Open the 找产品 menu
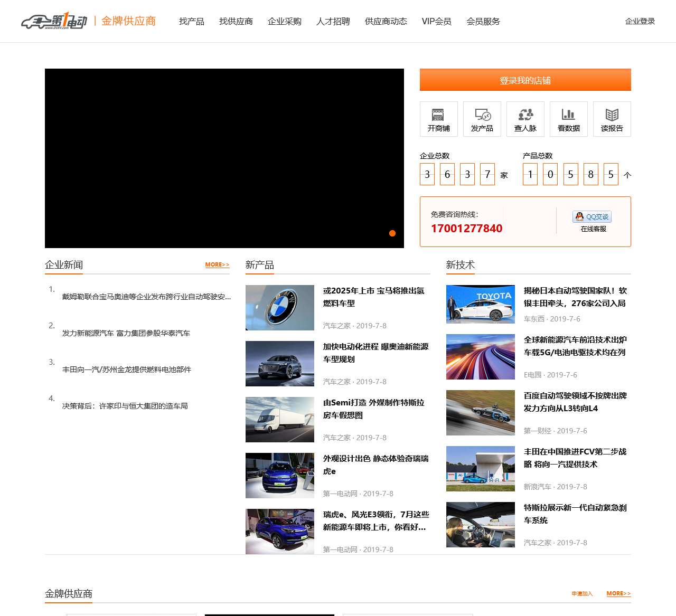Image resolution: width=676 pixels, height=616 pixels. [x=191, y=21]
